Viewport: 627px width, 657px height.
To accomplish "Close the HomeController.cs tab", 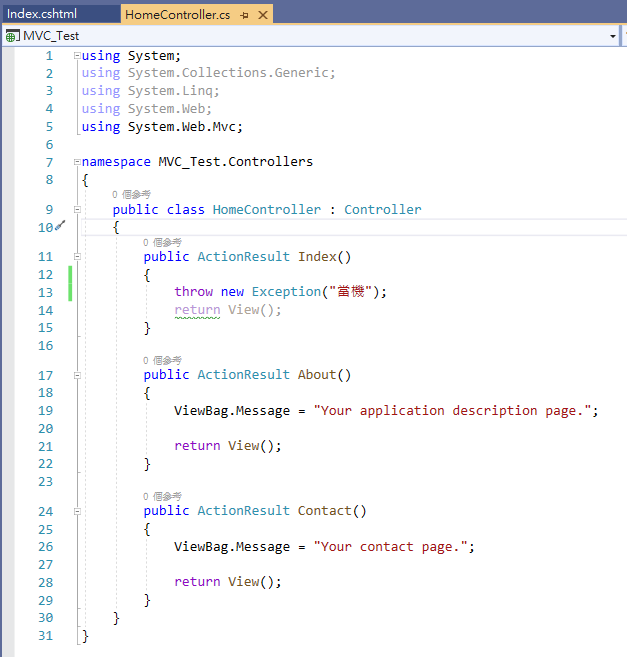I will 263,15.
